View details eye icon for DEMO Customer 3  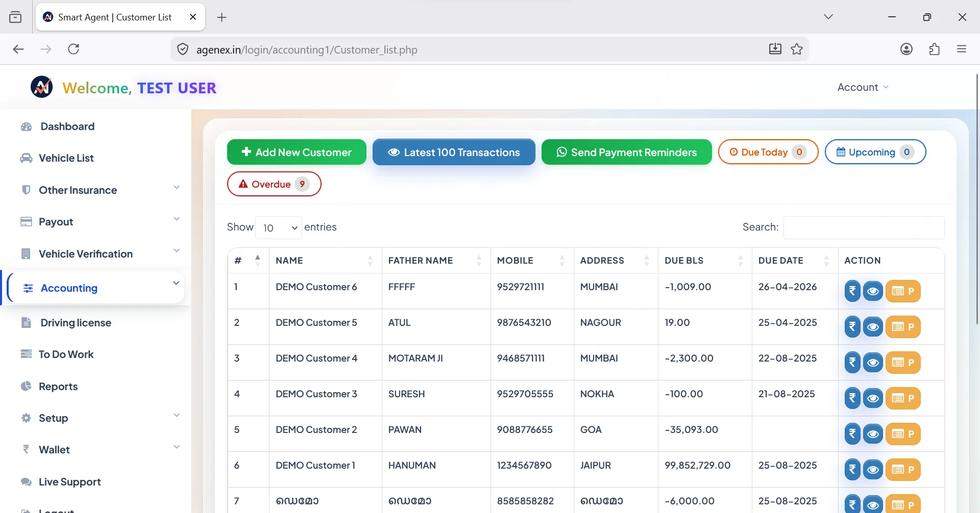873,398
